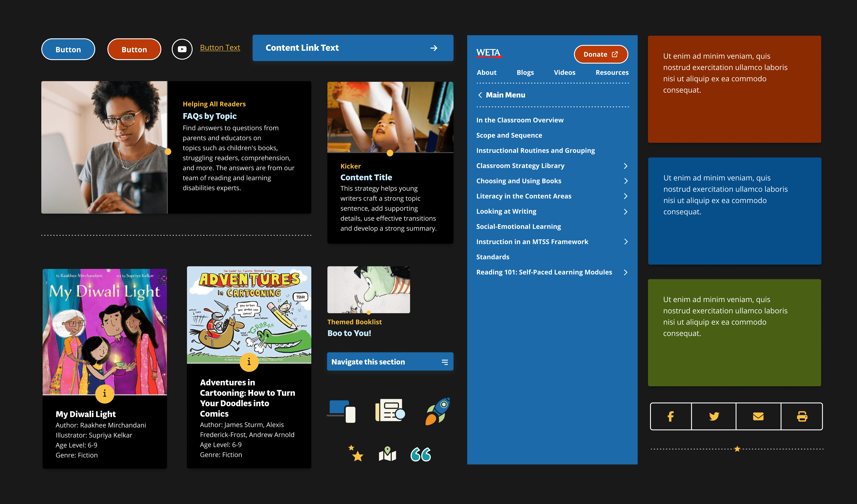Click the Twitter share icon
This screenshot has width=857, height=504.
[x=714, y=416]
